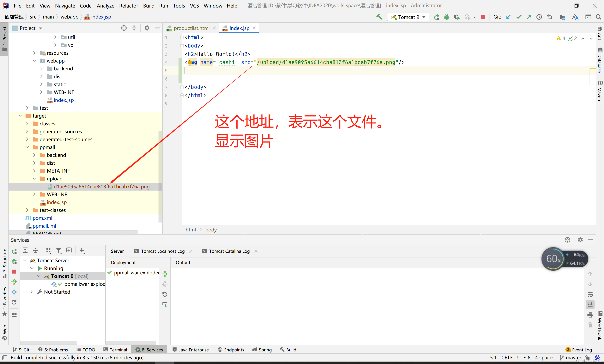The image size is (604, 364).
Task: Click master branch in status bar
Action: click(x=571, y=357)
